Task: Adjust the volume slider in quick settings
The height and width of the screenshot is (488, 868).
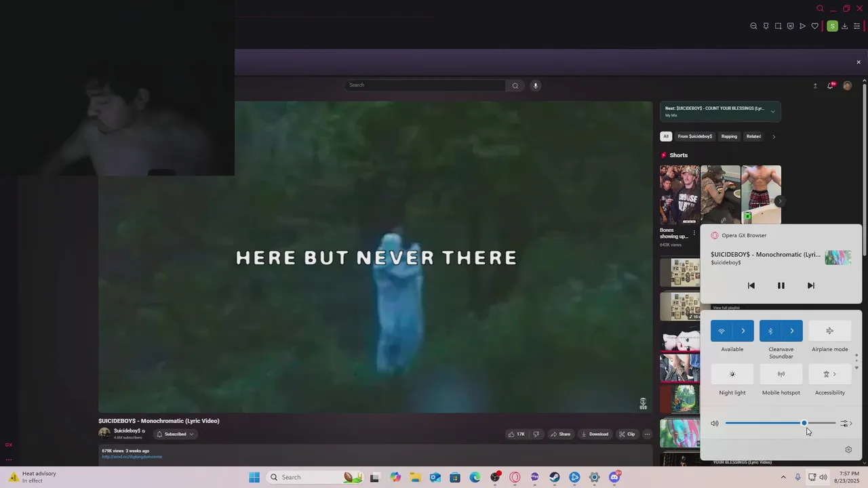Action: (x=781, y=424)
